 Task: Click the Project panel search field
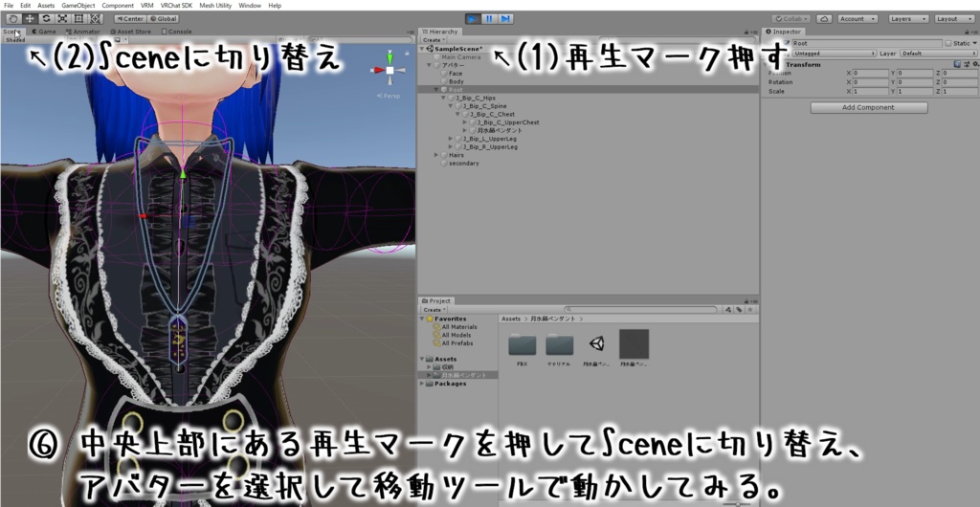click(x=640, y=310)
